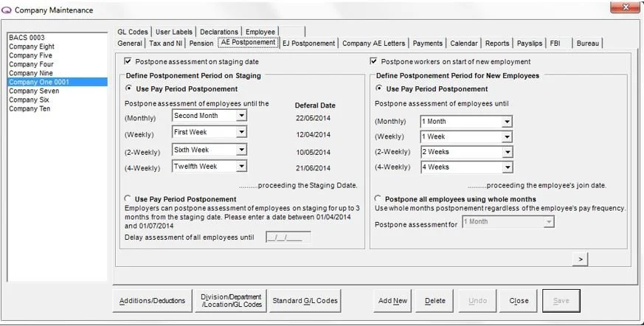Image resolution: width=644 pixels, height=326 pixels.
Task: Switch to the Pension tab
Action: 201,43
